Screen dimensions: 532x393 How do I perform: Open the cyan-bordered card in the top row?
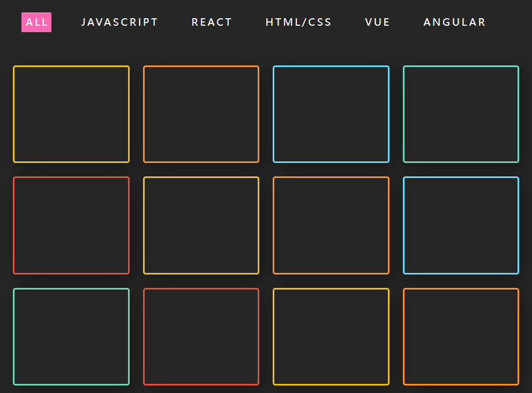coord(331,114)
